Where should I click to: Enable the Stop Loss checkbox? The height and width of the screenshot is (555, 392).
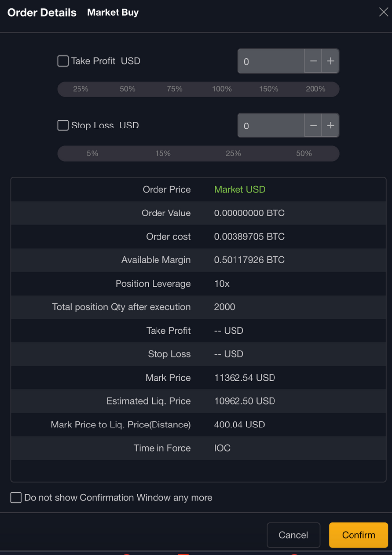coord(63,126)
